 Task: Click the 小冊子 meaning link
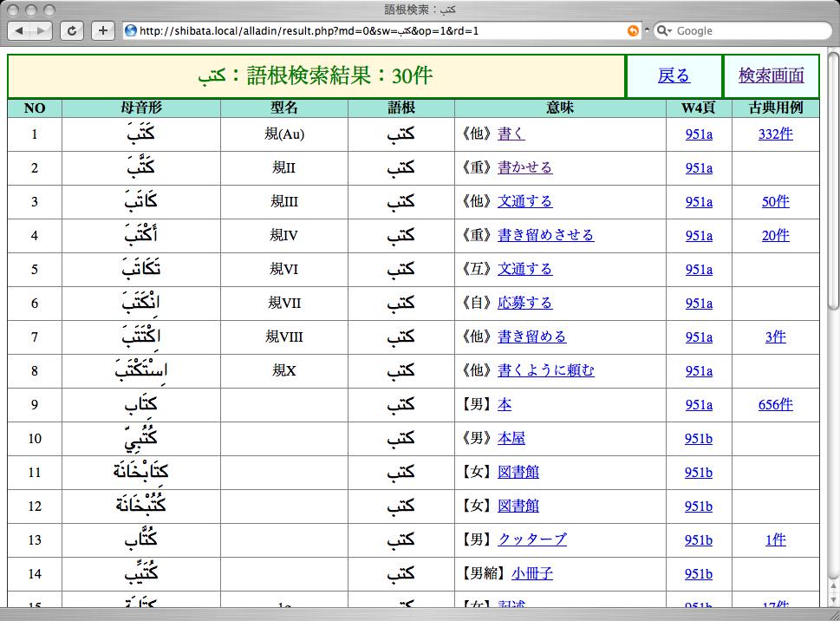pos(531,573)
